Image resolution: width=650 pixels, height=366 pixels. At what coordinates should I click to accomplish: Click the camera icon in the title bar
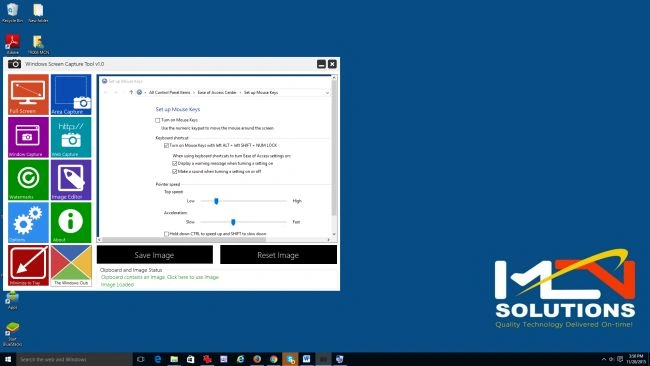point(15,64)
